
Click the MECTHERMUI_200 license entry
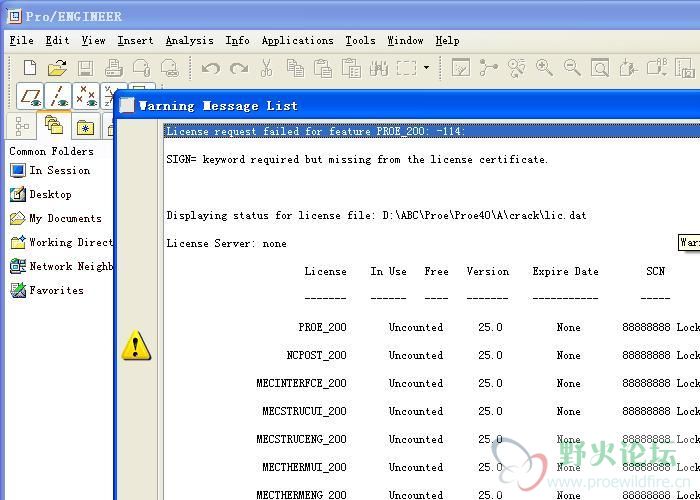coord(304,467)
